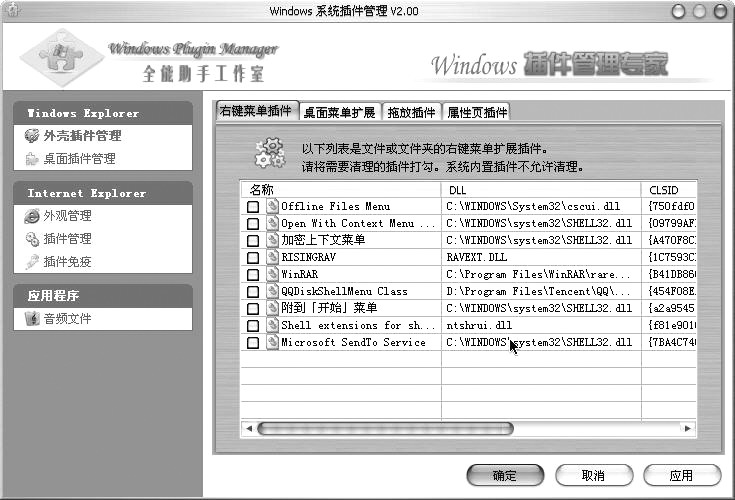Click the audio files icon in sidebar
The height and width of the screenshot is (500, 735).
pyautogui.click(x=32, y=319)
